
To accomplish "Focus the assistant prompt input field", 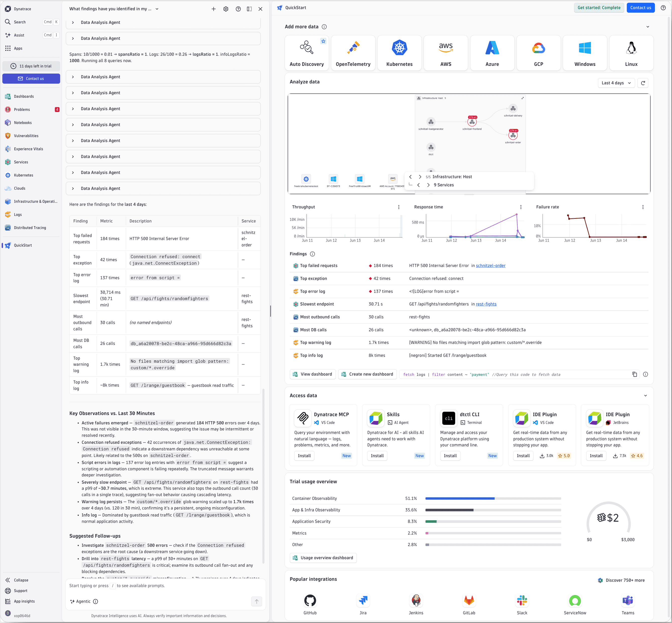I will click(x=165, y=586).
